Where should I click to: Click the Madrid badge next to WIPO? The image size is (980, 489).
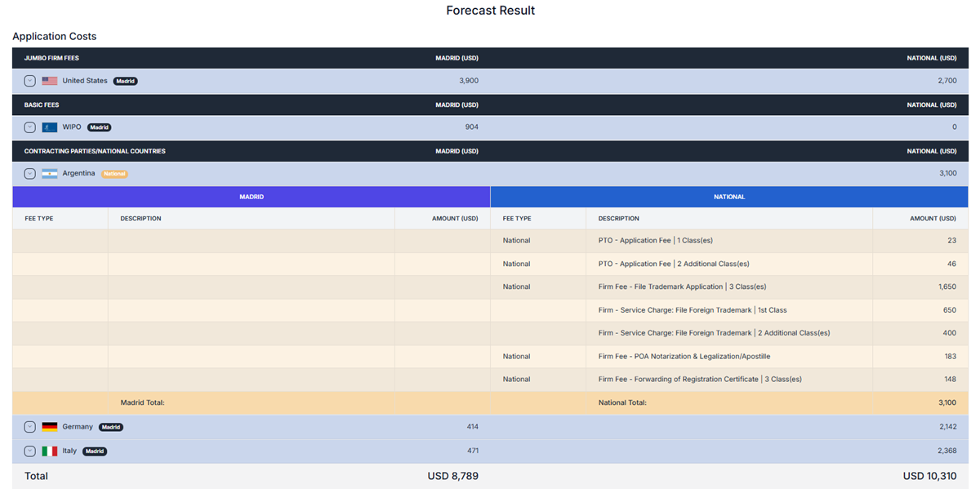coord(99,127)
